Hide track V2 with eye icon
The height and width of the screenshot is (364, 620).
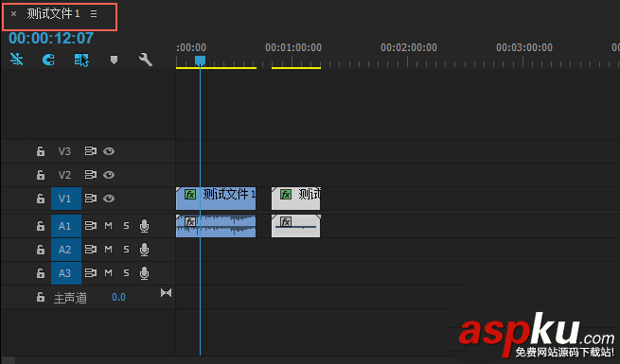[109, 175]
